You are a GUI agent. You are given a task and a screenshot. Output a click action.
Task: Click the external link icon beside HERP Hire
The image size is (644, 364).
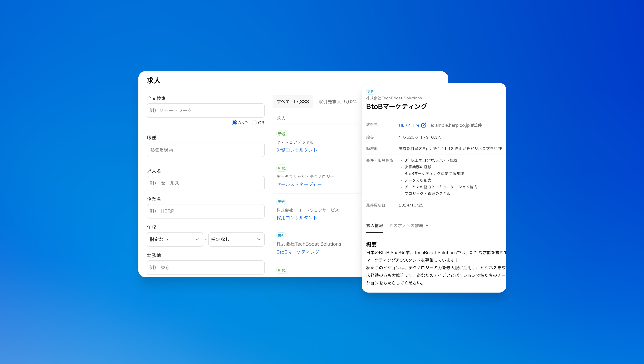coord(423,125)
